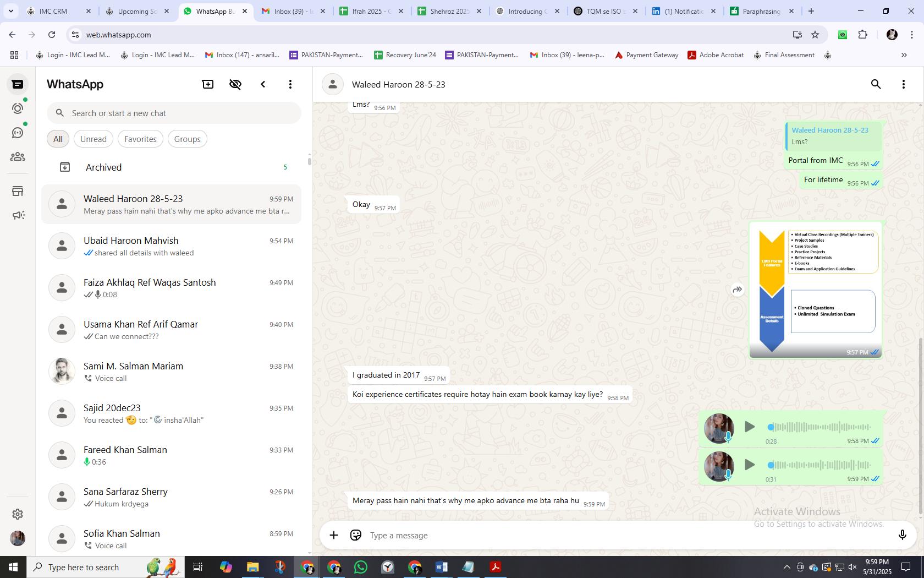This screenshot has width=924, height=578.
Task: Open the Status updates icon
Action: click(x=18, y=108)
